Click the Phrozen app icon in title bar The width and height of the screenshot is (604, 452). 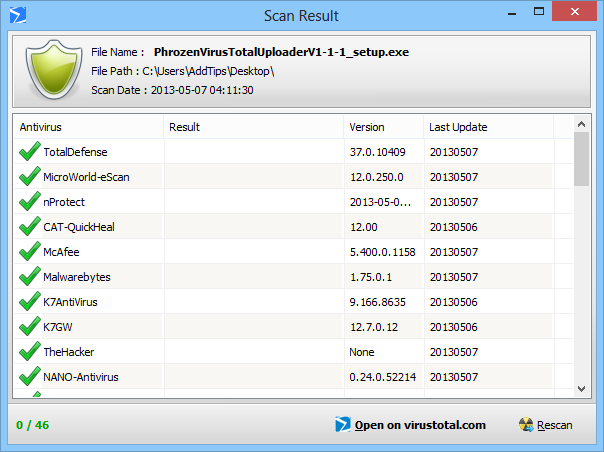click(18, 15)
